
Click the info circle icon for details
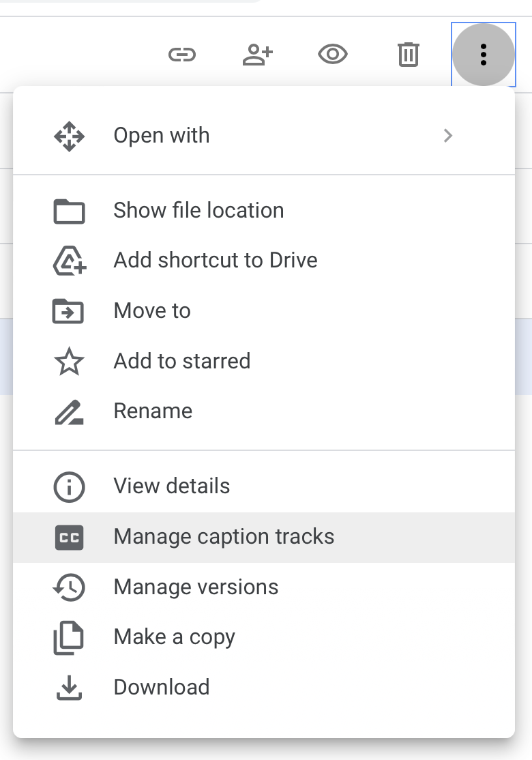[69, 487]
